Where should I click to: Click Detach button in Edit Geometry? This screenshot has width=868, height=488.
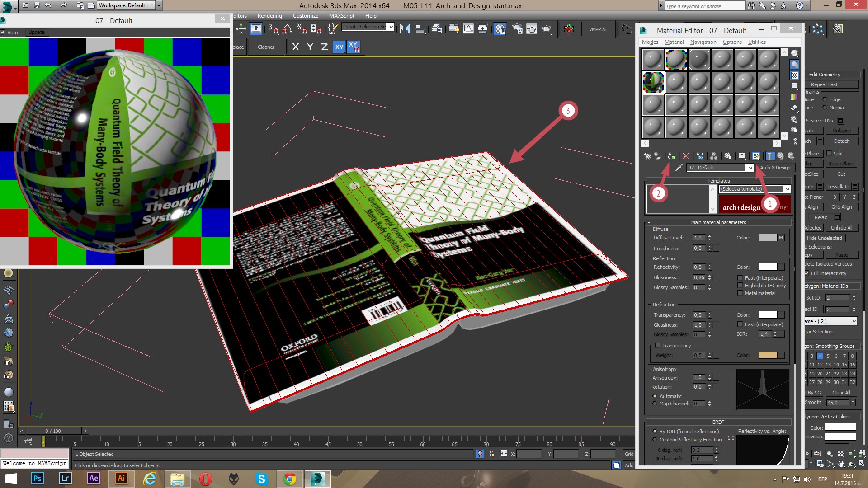[841, 141]
